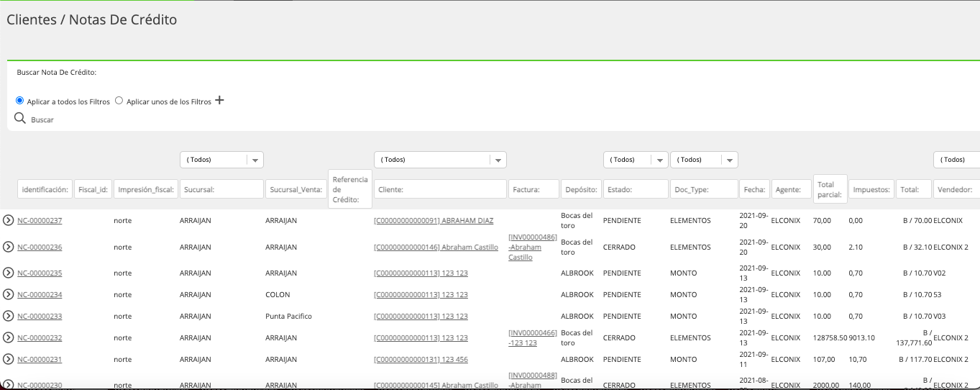This screenshot has height=390, width=980.
Task: Click the magnifier Buscar icon
Action: 20,118
